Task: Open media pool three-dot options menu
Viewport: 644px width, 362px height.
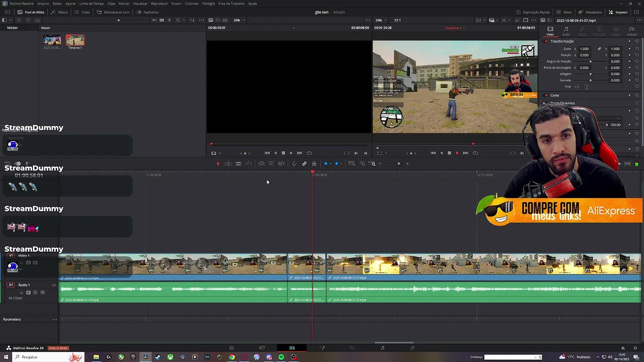Action: pyautogui.click(x=202, y=20)
